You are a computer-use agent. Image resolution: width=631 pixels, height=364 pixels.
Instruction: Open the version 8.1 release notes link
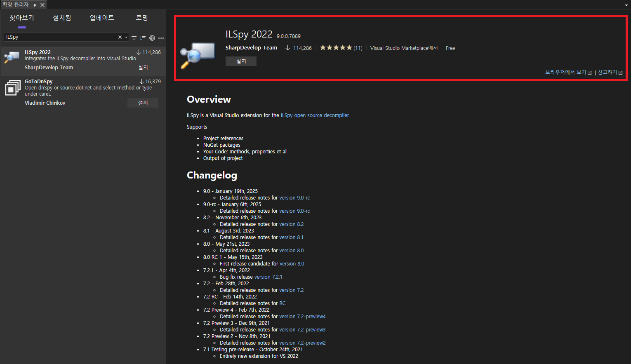[x=291, y=237]
